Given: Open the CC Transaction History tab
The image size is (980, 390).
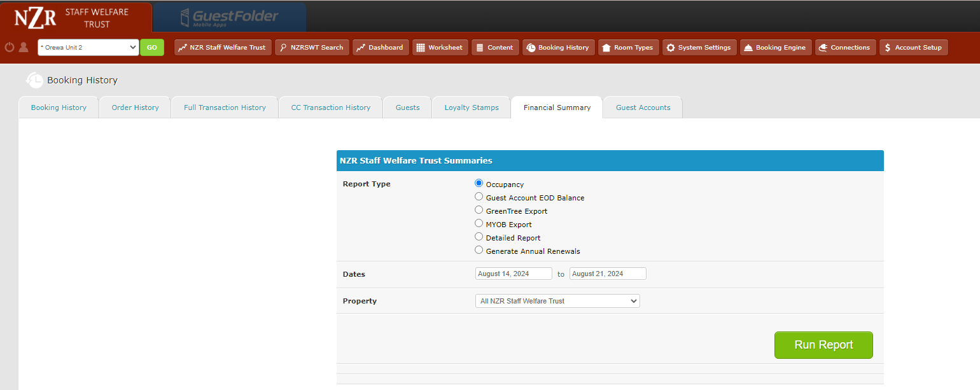Looking at the screenshot, I should tap(331, 108).
